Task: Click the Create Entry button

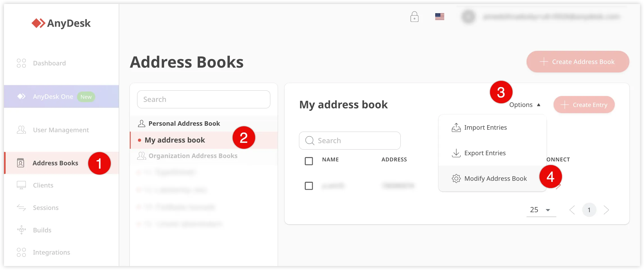Action: click(x=584, y=105)
